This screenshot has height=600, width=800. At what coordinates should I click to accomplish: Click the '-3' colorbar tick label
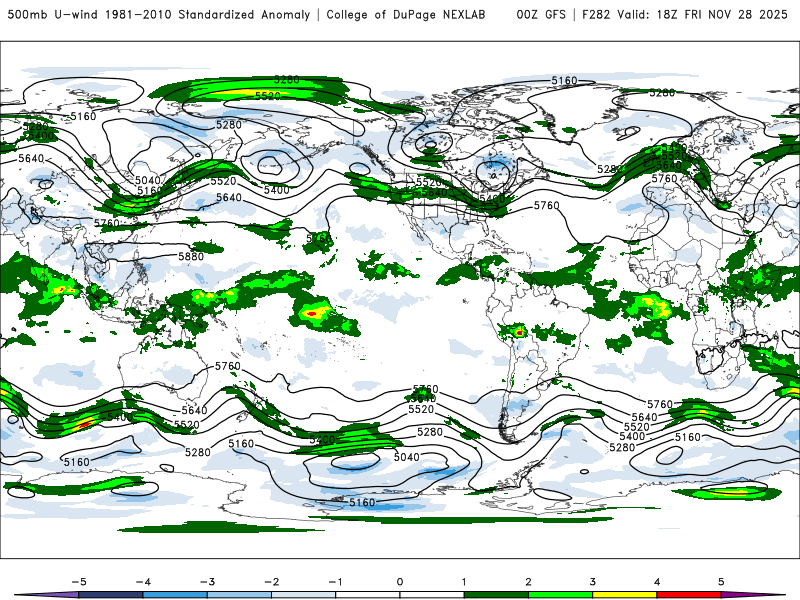[x=207, y=582]
